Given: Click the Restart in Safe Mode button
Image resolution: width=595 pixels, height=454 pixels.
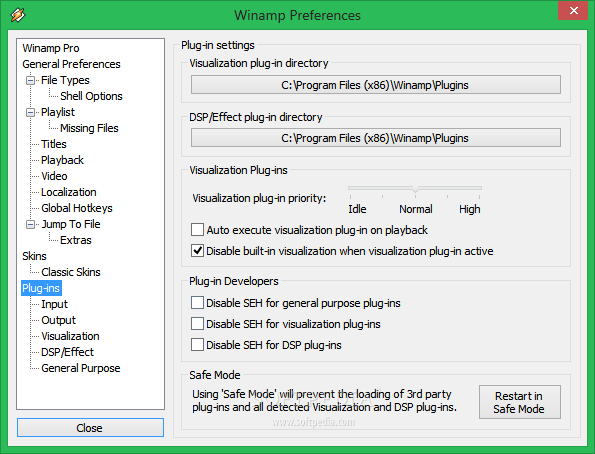Looking at the screenshot, I should 519,402.
